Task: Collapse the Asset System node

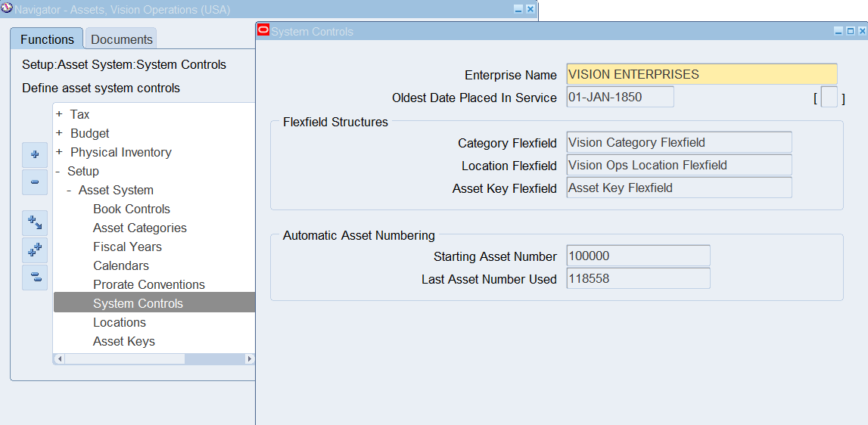Action: point(69,191)
